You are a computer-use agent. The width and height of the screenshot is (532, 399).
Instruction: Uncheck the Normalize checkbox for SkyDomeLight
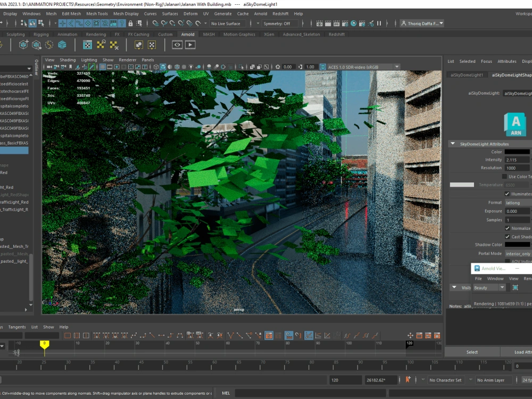coord(508,228)
